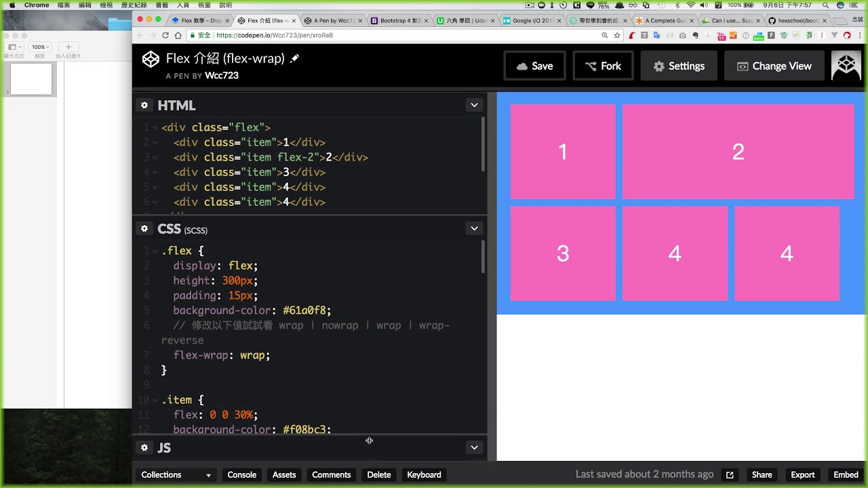Click the flex-wrap: wrap code line
The image size is (868, 488).
coord(222,355)
